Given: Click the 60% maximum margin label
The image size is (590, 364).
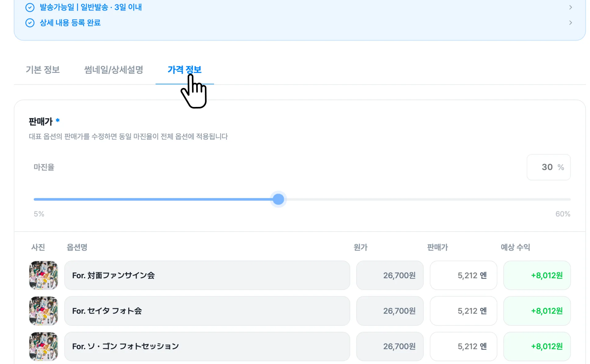Looking at the screenshot, I should tap(563, 214).
